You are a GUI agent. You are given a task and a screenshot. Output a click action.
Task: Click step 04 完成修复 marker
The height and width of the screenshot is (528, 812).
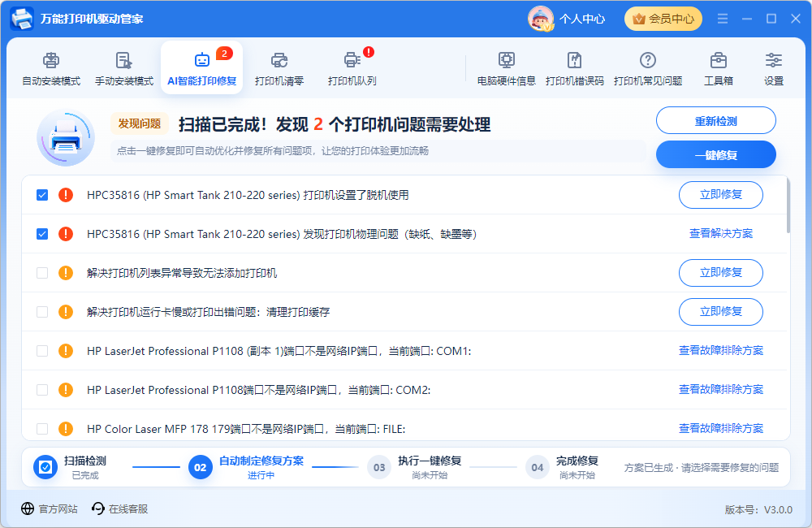tap(538, 467)
